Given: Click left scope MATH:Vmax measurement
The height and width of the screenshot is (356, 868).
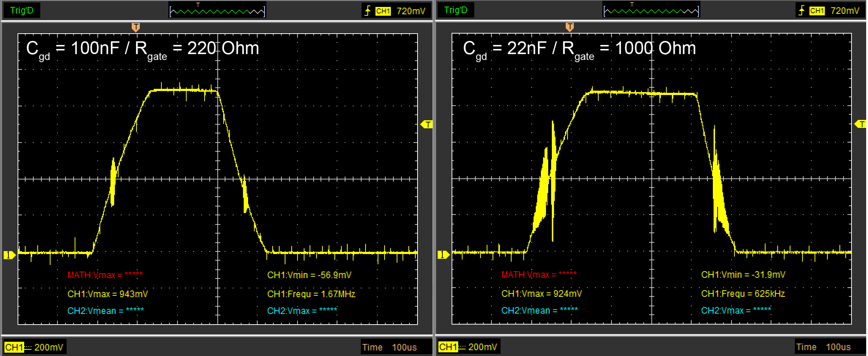Looking at the screenshot, I should (105, 275).
